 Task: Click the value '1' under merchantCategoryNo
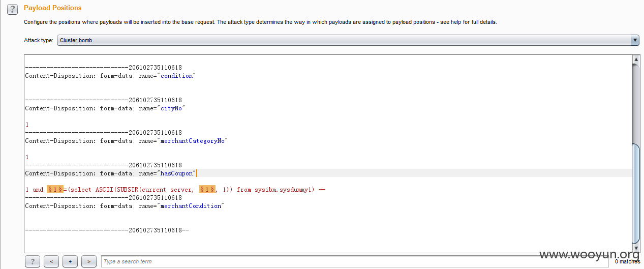tap(27, 157)
